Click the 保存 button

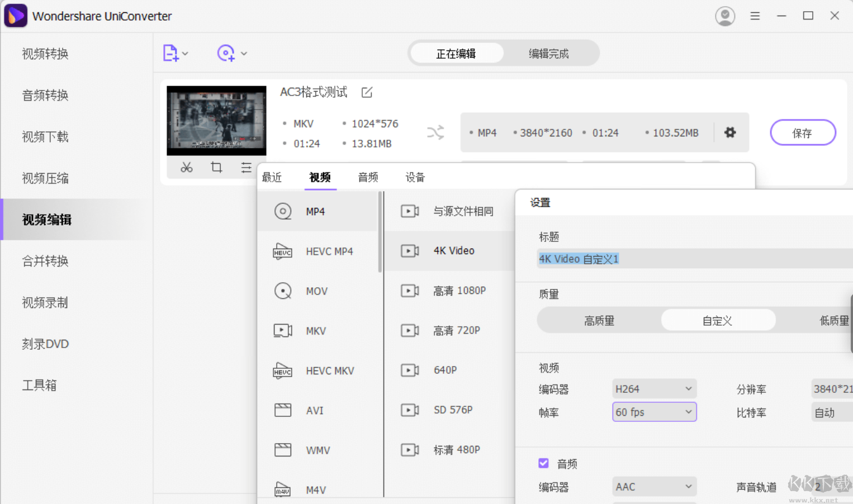click(x=803, y=133)
